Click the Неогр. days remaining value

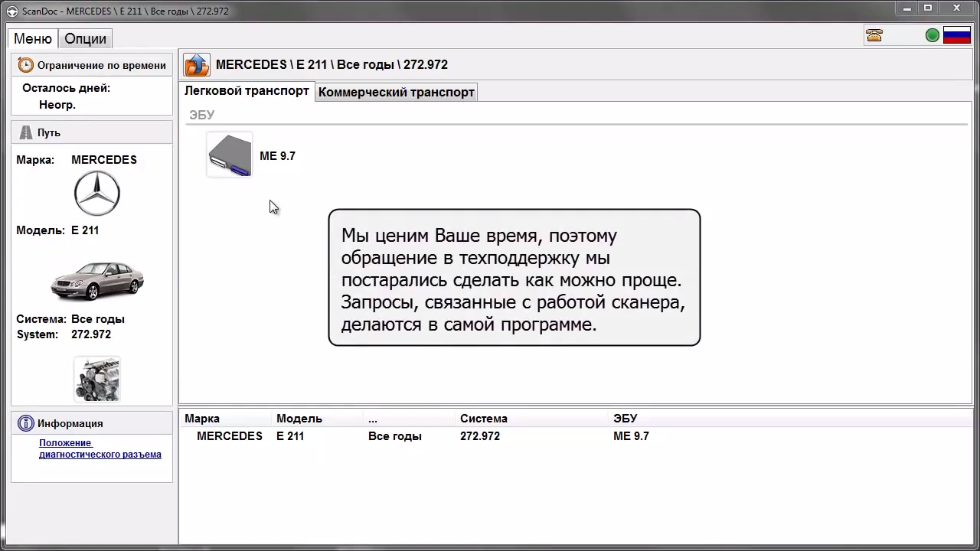pos(57,105)
